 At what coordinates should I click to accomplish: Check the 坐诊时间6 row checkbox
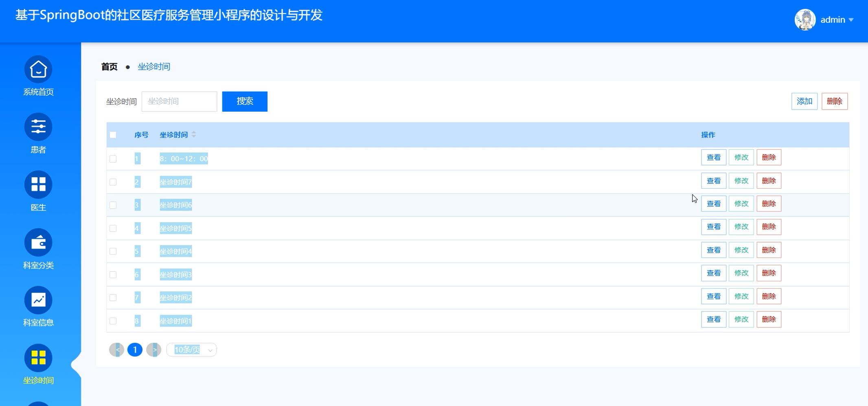[x=113, y=205]
